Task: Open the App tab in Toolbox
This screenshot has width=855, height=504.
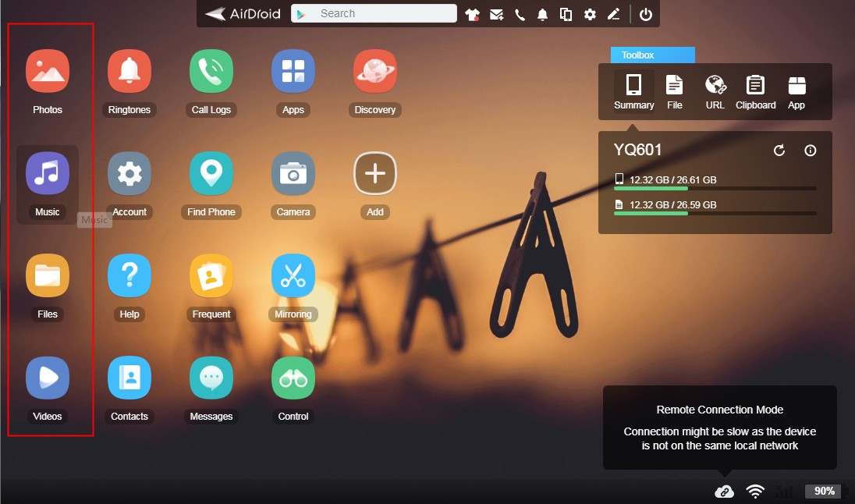Action: [796, 90]
